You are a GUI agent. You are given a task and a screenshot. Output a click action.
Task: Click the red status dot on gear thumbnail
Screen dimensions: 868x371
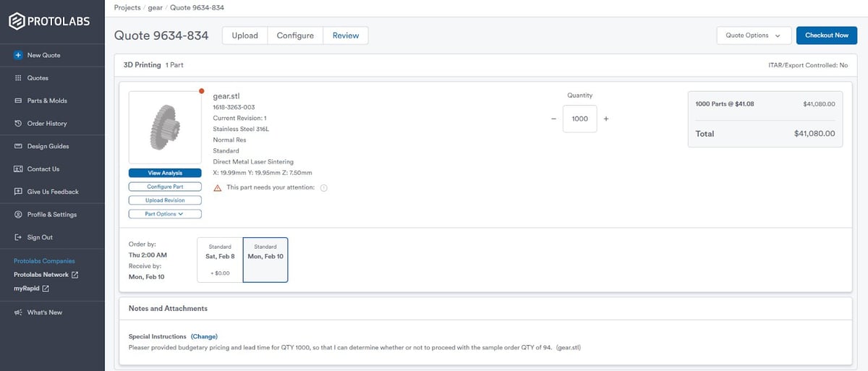pos(201,91)
